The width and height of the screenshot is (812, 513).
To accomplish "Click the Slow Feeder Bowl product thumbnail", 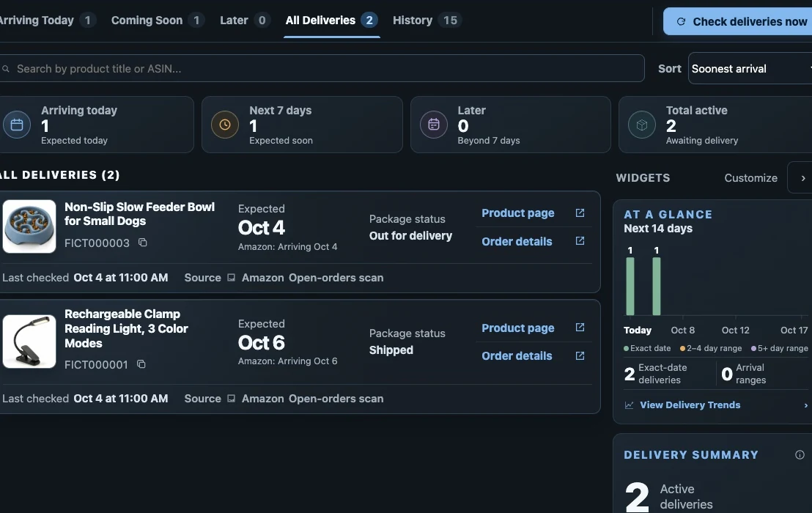I will 29,226.
